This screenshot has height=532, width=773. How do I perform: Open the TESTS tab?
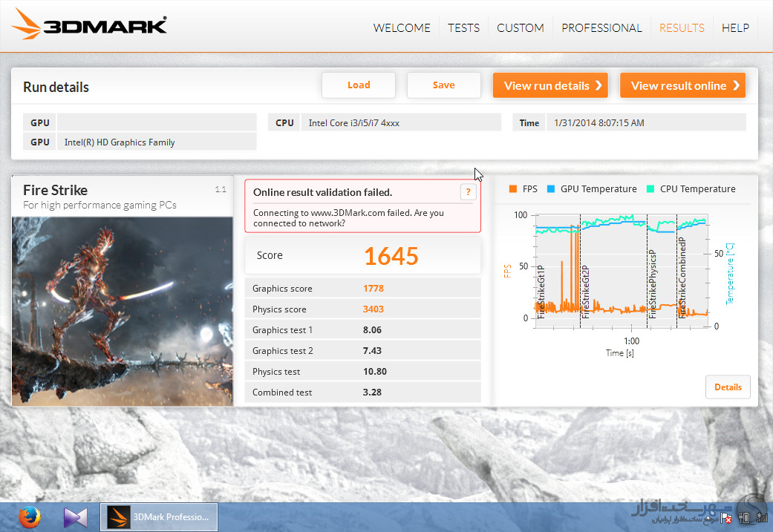(x=463, y=27)
